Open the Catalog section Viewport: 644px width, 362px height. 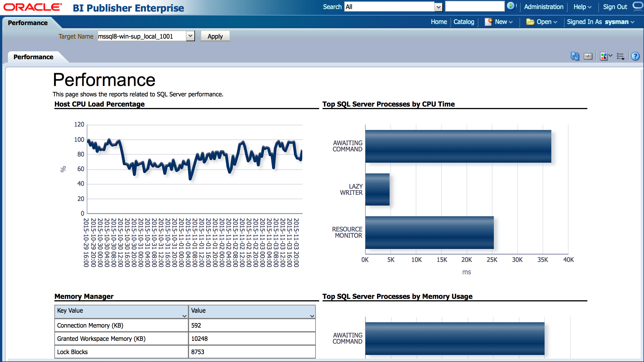coord(463,21)
